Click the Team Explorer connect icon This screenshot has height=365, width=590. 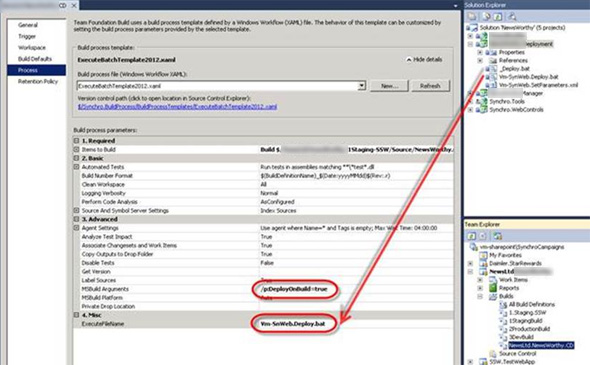[497, 236]
